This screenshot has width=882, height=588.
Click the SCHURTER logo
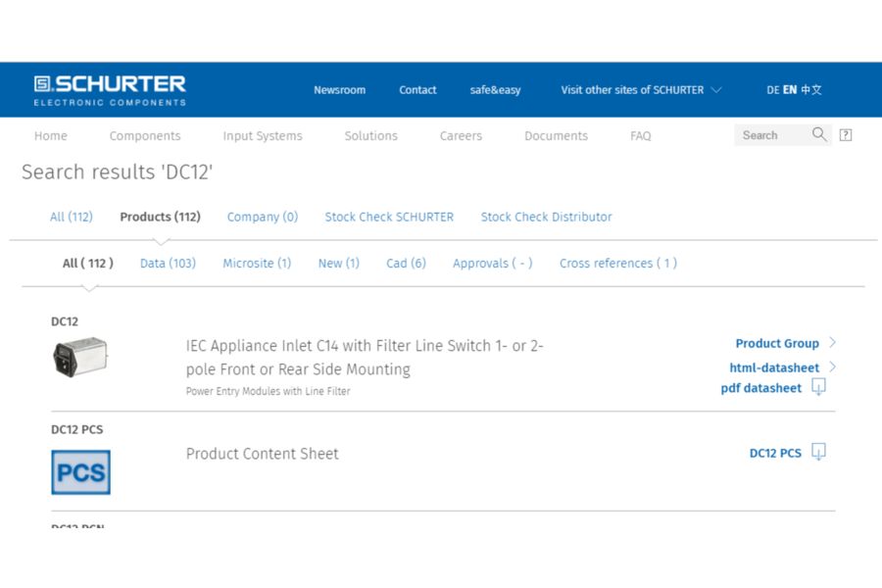(110, 90)
